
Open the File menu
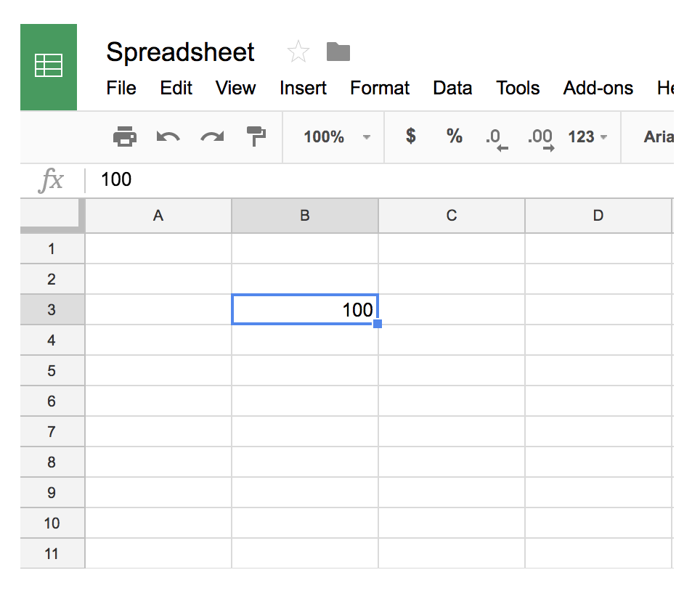[121, 89]
